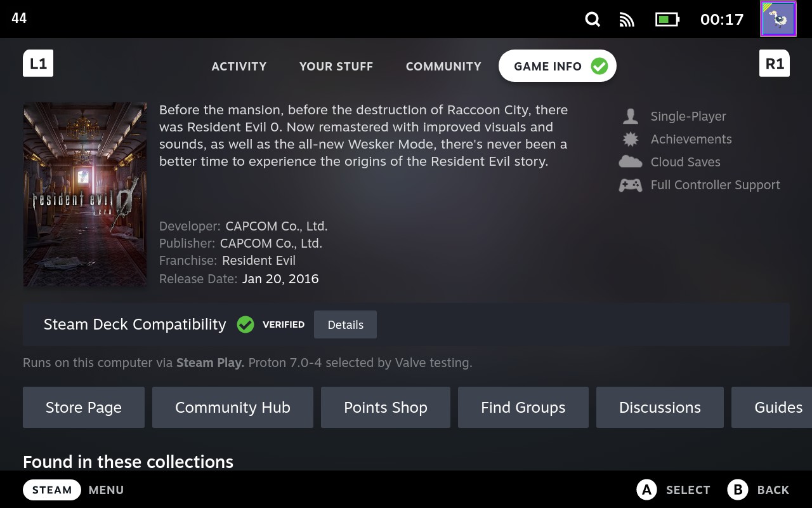Click the Cloud Saves cloud icon

pyautogui.click(x=631, y=162)
